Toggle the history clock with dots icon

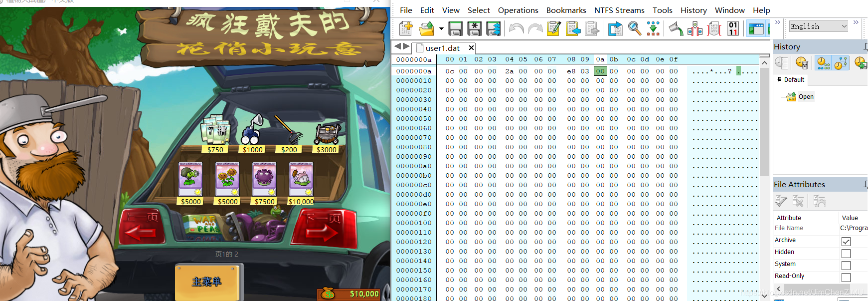tap(824, 62)
